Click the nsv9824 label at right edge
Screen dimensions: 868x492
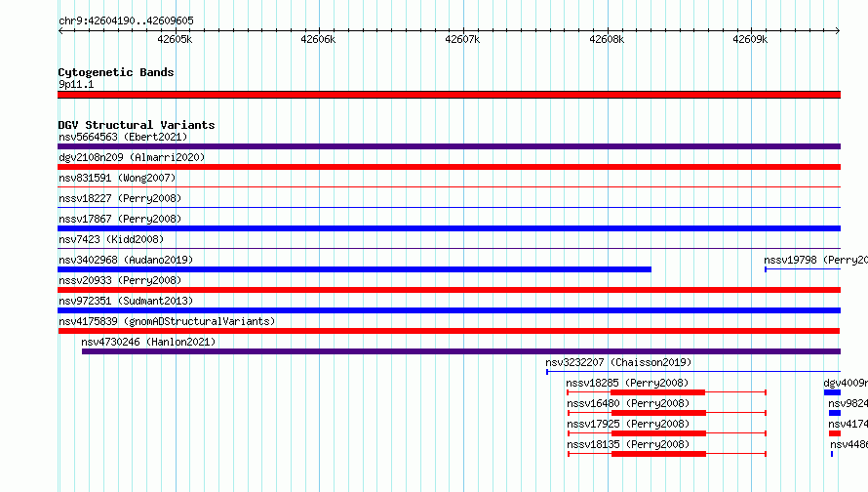pos(848,403)
